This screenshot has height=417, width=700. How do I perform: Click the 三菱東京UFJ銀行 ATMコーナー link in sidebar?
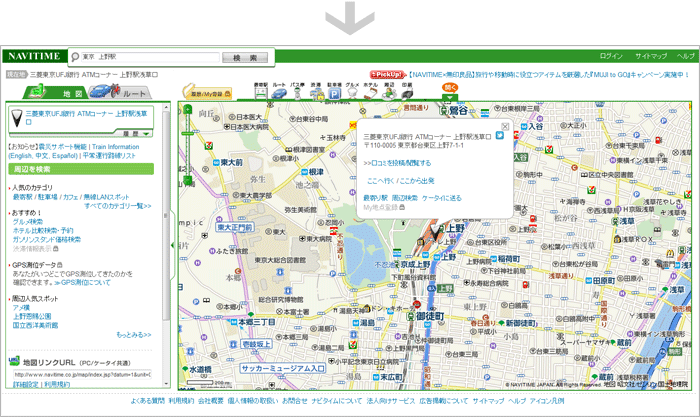tap(86, 117)
